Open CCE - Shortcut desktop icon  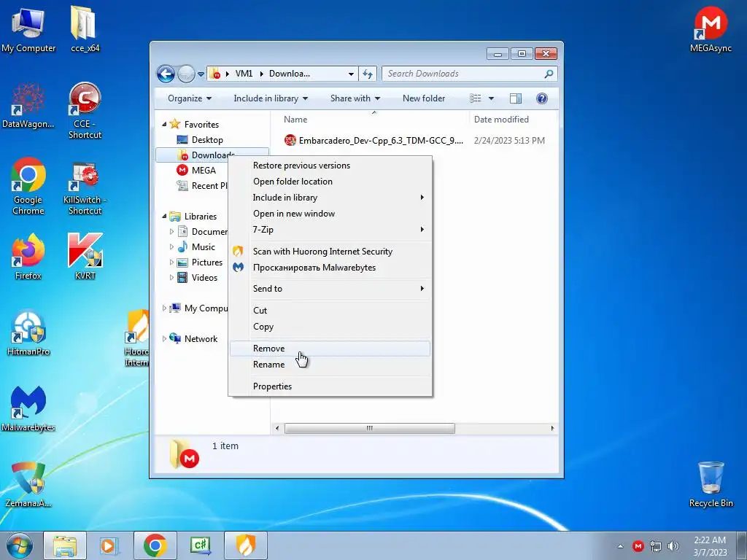pyautogui.click(x=85, y=111)
